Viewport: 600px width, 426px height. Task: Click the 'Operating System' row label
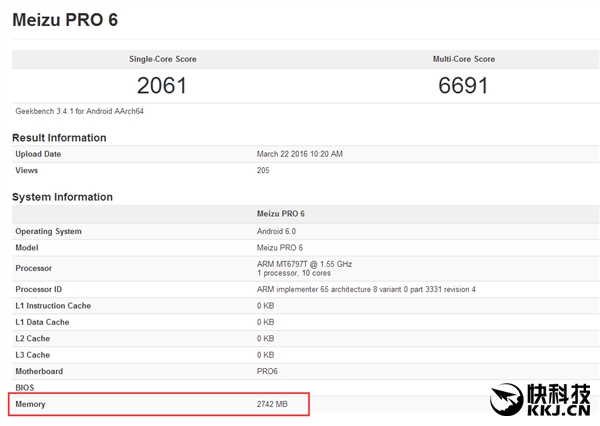(48, 231)
